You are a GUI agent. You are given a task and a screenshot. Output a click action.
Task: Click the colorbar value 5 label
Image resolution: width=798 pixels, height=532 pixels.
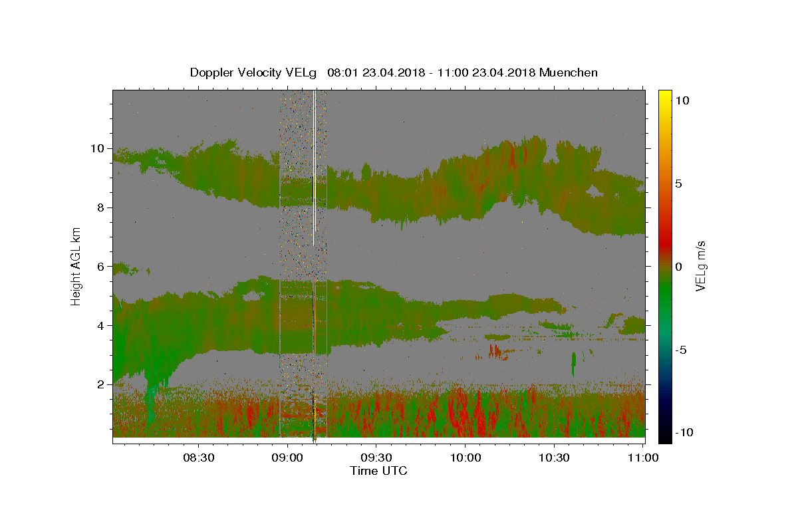click(679, 184)
